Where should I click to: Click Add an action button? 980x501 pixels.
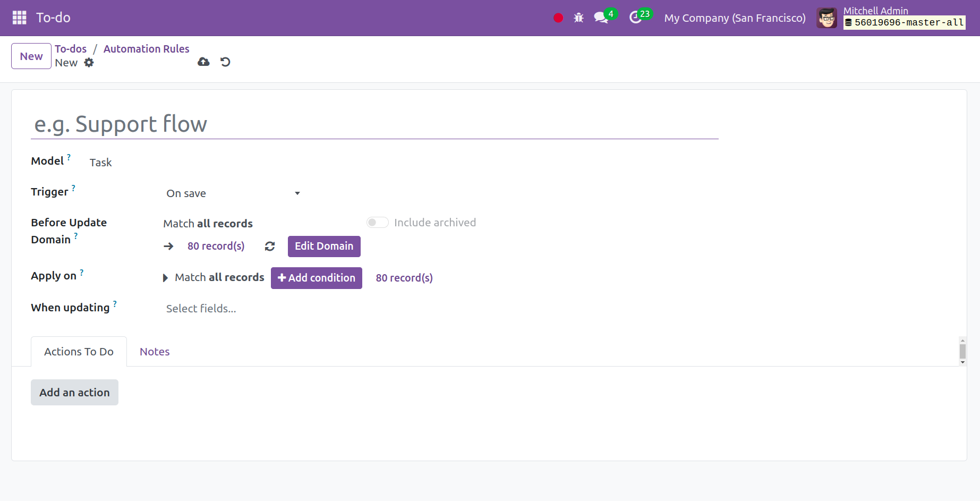coord(74,393)
